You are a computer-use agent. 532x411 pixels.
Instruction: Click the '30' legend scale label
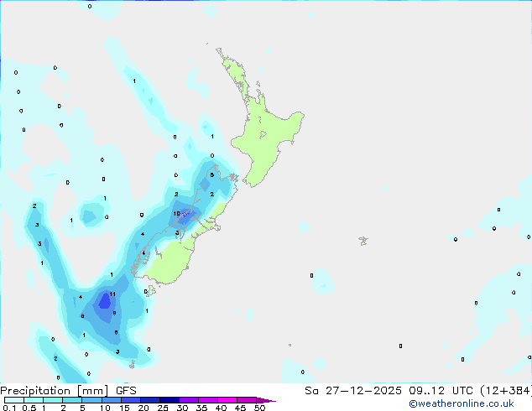[182, 408]
